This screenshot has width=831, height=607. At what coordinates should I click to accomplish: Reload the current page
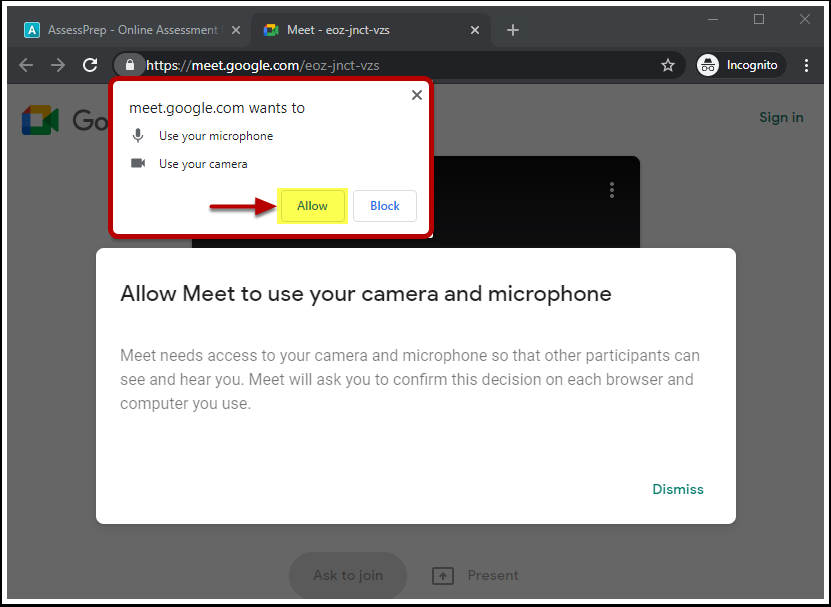90,65
